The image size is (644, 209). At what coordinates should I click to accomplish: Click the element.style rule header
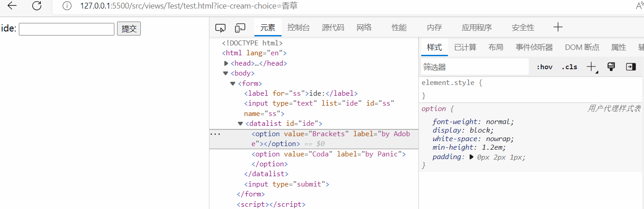[x=452, y=83]
